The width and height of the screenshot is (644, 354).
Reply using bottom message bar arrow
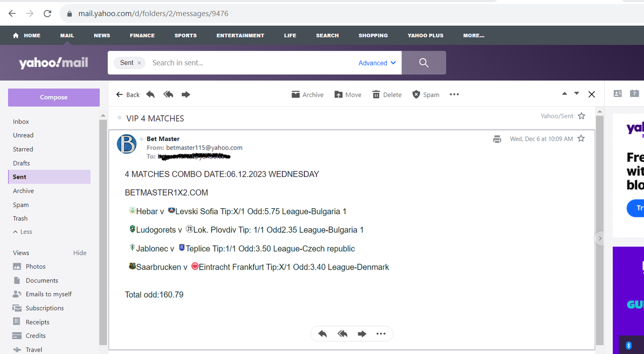(323, 334)
